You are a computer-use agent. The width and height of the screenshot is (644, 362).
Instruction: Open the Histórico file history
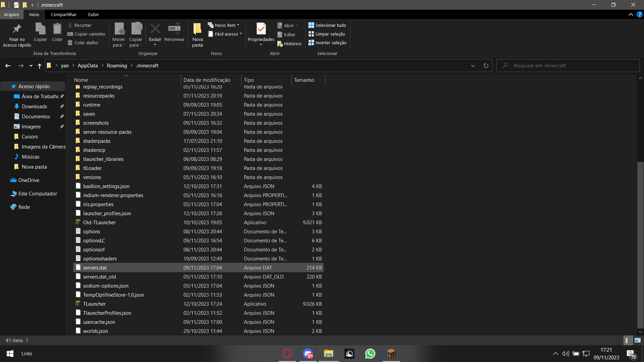[289, 44]
